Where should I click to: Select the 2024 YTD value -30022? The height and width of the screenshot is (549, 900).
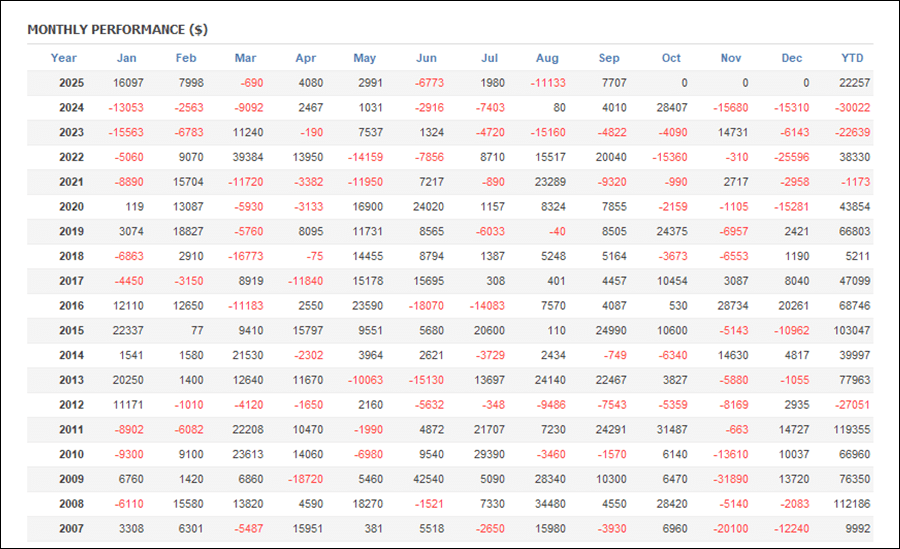(x=850, y=108)
